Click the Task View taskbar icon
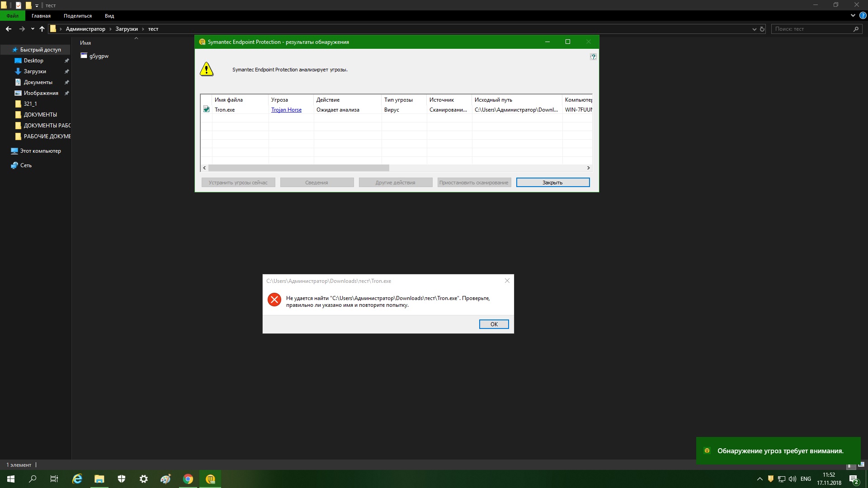 [54, 479]
